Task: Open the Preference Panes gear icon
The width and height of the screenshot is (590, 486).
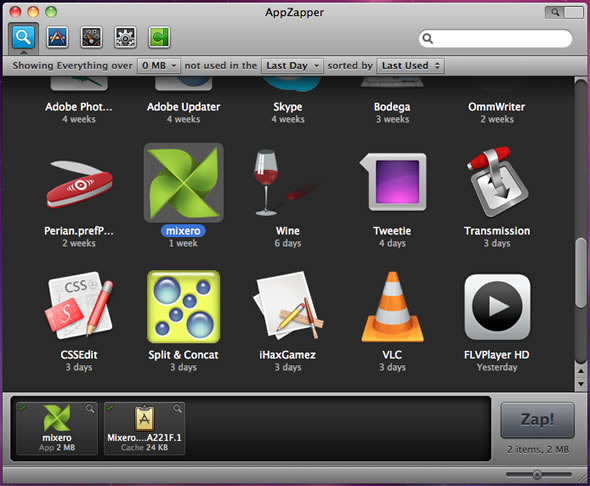Action: pos(125,37)
